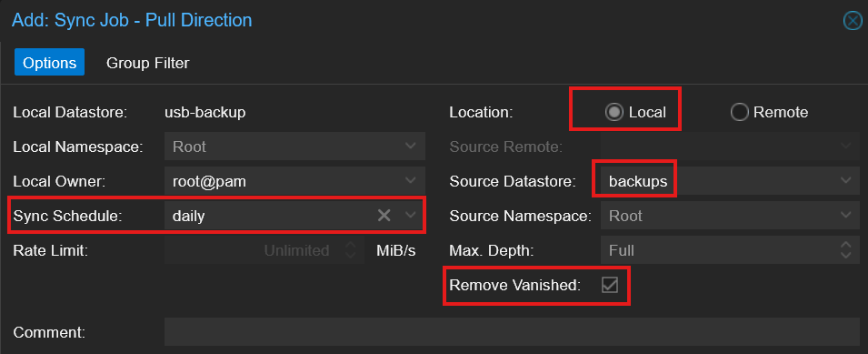Expand the Sync Schedule dropdown arrow
This screenshot has width=868, height=354.
click(x=410, y=216)
